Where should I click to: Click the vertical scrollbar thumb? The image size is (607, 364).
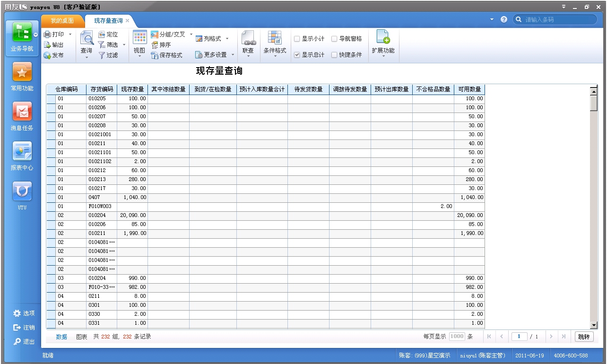point(594,103)
